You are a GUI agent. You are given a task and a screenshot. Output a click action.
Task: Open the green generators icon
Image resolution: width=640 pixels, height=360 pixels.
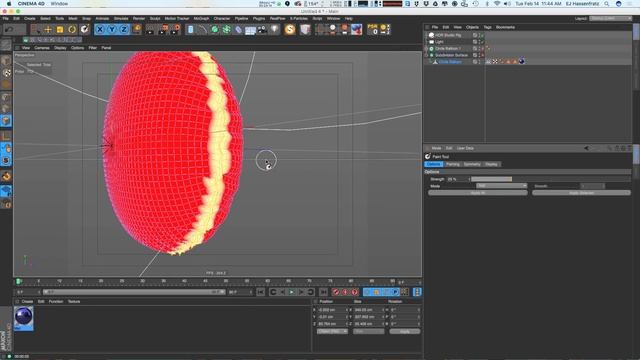214,29
